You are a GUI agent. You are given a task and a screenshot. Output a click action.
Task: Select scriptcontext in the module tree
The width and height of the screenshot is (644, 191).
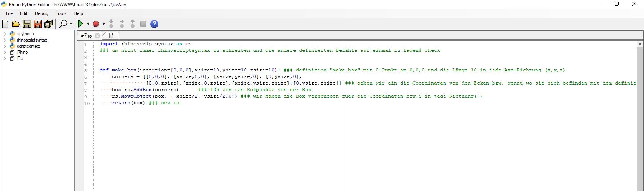28,46
